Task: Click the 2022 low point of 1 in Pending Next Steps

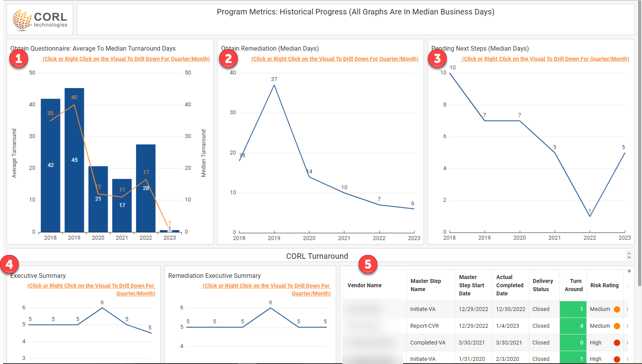Action: coord(590,216)
